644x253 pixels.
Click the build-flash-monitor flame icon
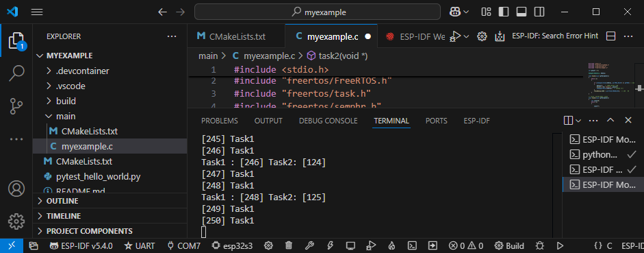click(x=391, y=246)
